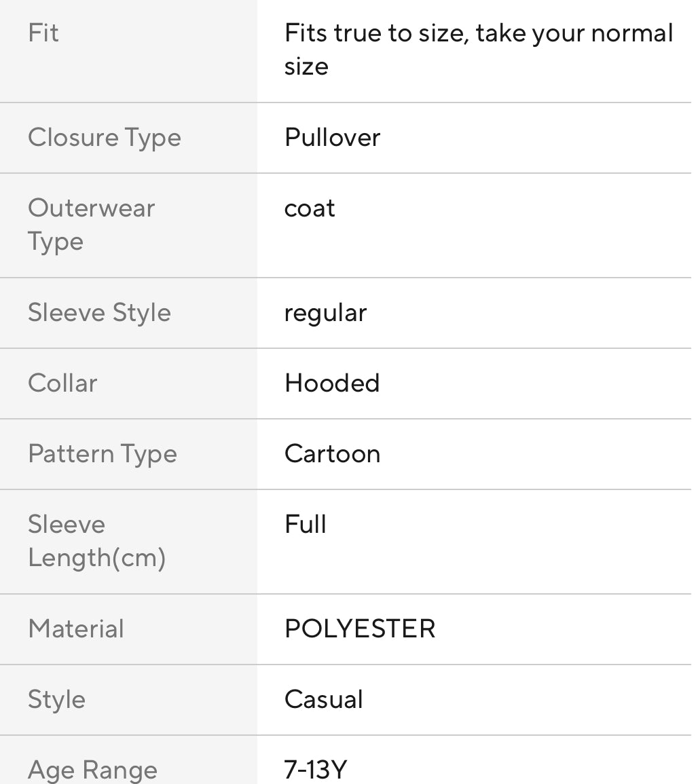Click the Material label

(76, 629)
